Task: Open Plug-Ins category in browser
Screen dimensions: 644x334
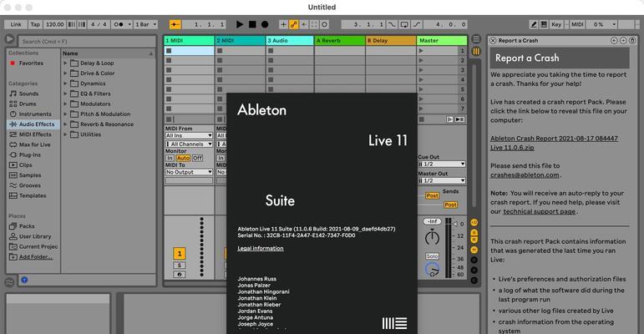Action: [x=30, y=154]
